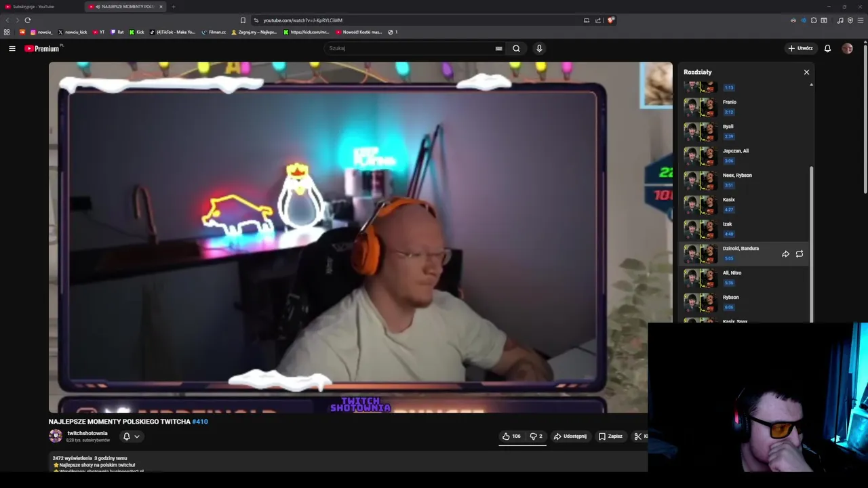Reload the page in browser toolbar
The height and width of the screenshot is (488, 868).
click(28, 20)
